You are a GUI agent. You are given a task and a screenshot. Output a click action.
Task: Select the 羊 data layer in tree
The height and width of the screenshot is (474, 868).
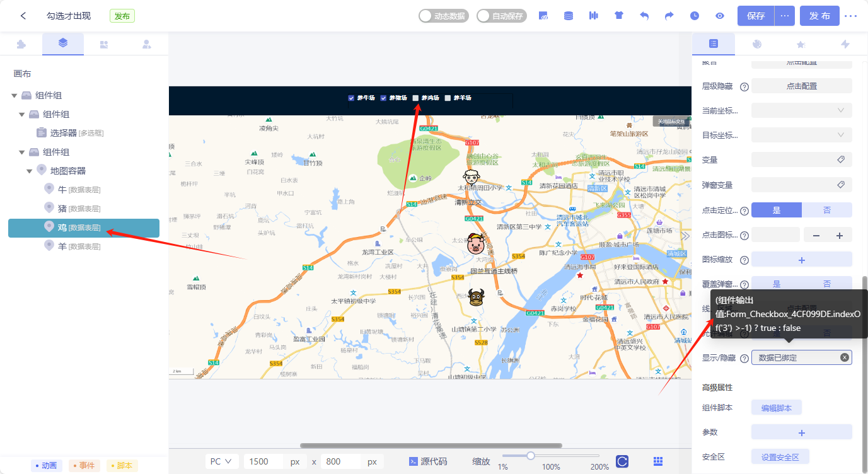point(84,246)
